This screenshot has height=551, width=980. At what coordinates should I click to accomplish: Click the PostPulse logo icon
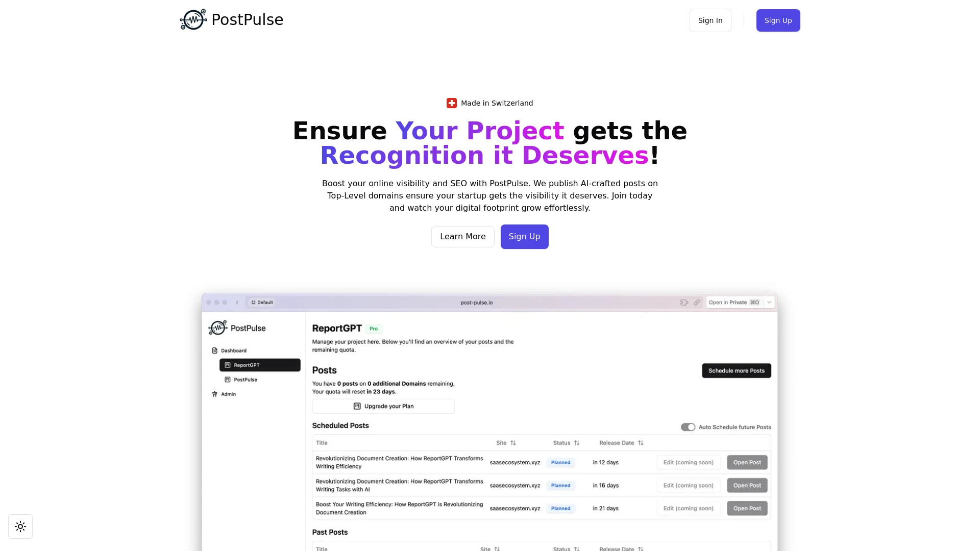tap(193, 20)
